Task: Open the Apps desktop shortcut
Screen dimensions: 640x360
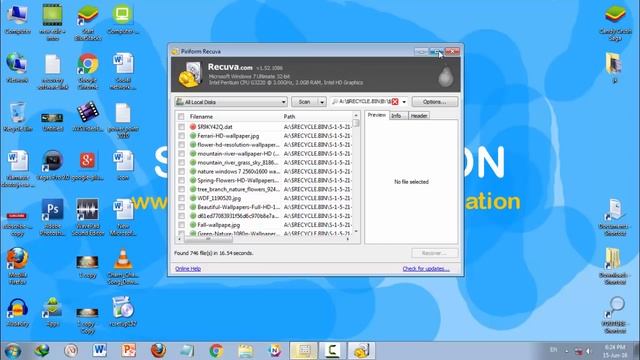Action: (53, 312)
